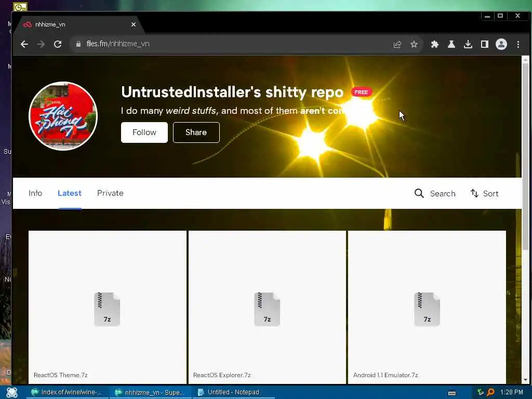
Task: Maximize the browser window
Action: (500, 16)
